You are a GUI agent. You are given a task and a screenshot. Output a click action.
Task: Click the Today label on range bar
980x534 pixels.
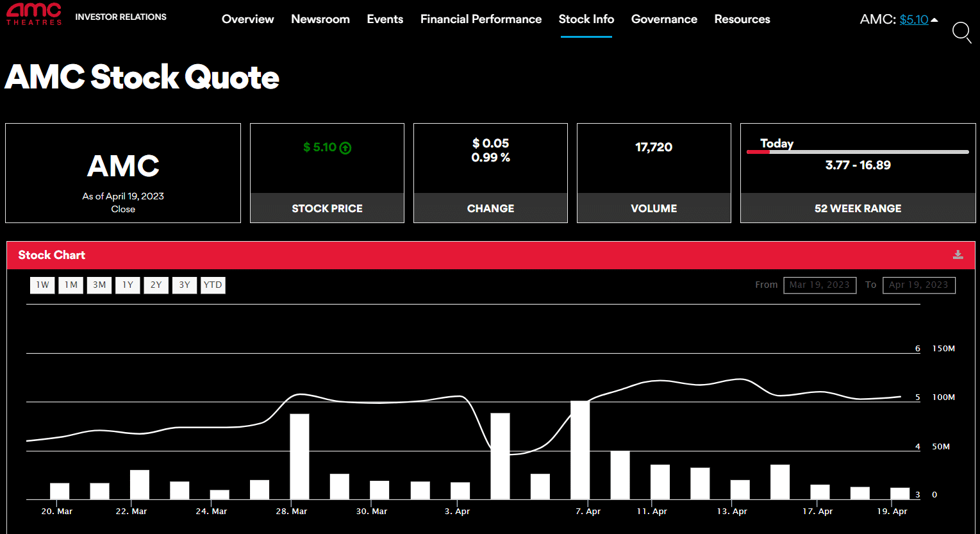[x=777, y=144]
